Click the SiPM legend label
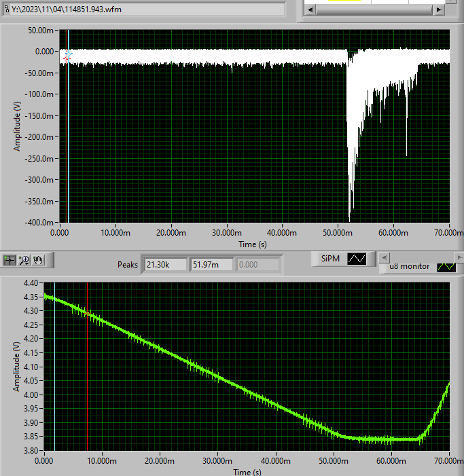 coord(330,259)
